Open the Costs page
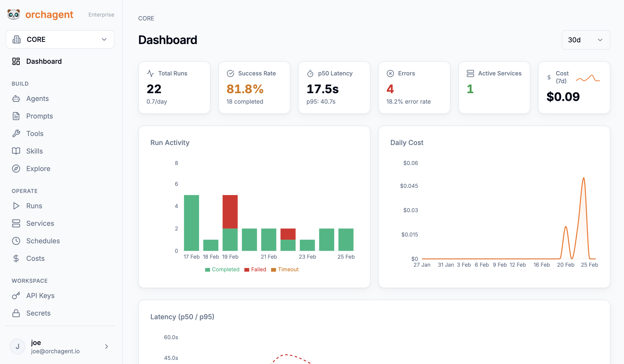This screenshot has width=624, height=364. coord(35,258)
